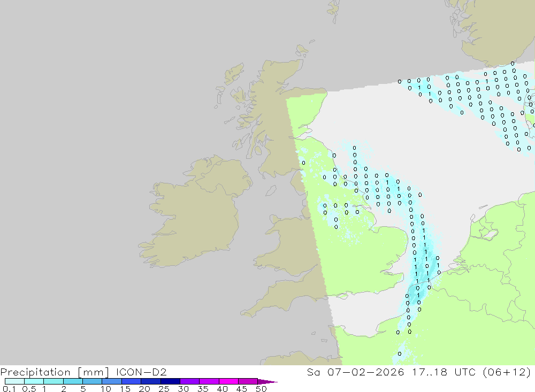
Task: Pick the 1–2 mm legend color swatch
Action: pyautogui.click(x=53, y=381)
